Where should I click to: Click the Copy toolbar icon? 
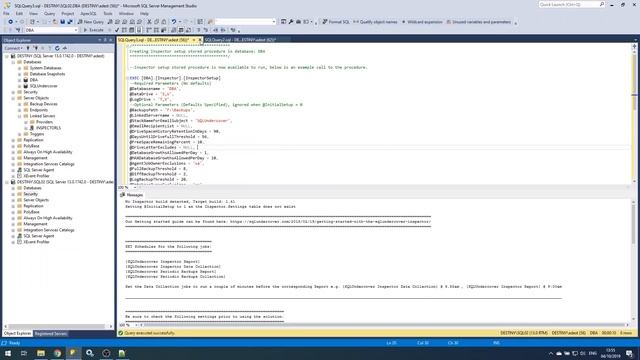click(156, 22)
